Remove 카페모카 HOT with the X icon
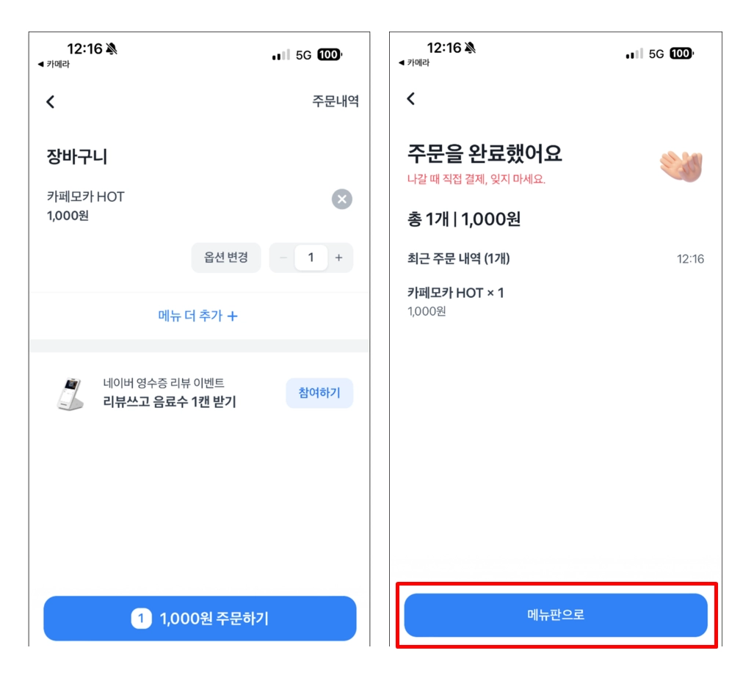The width and height of the screenshot is (754, 700). [342, 199]
